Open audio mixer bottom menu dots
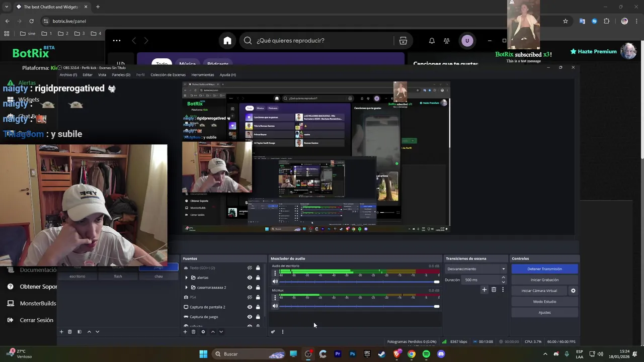 [x=283, y=332]
